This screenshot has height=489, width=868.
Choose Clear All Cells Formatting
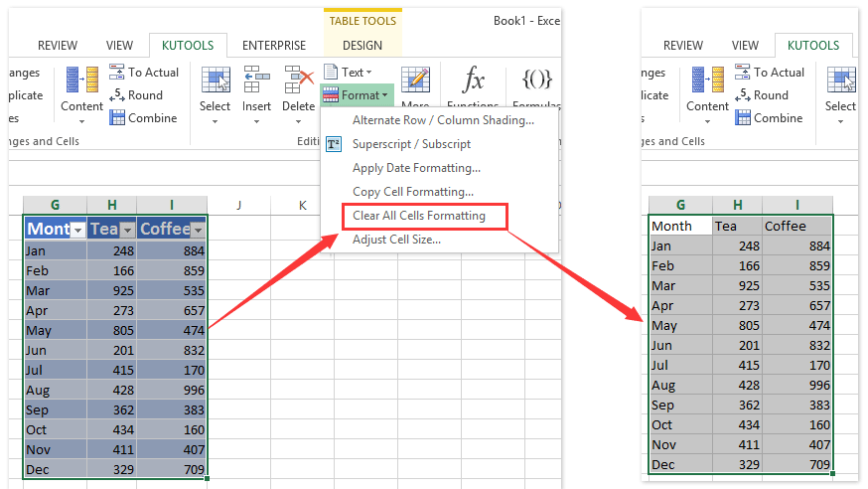pyautogui.click(x=418, y=216)
